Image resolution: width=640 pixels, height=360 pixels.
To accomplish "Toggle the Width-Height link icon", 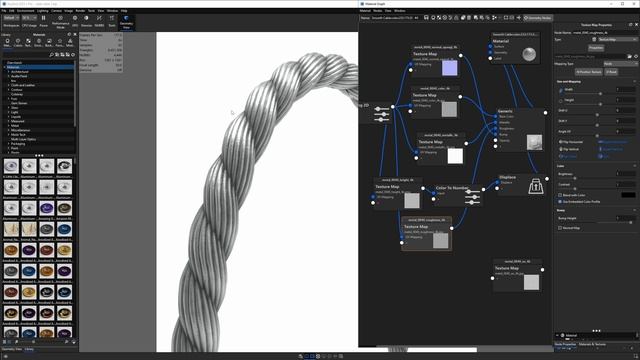I will pos(561,91).
